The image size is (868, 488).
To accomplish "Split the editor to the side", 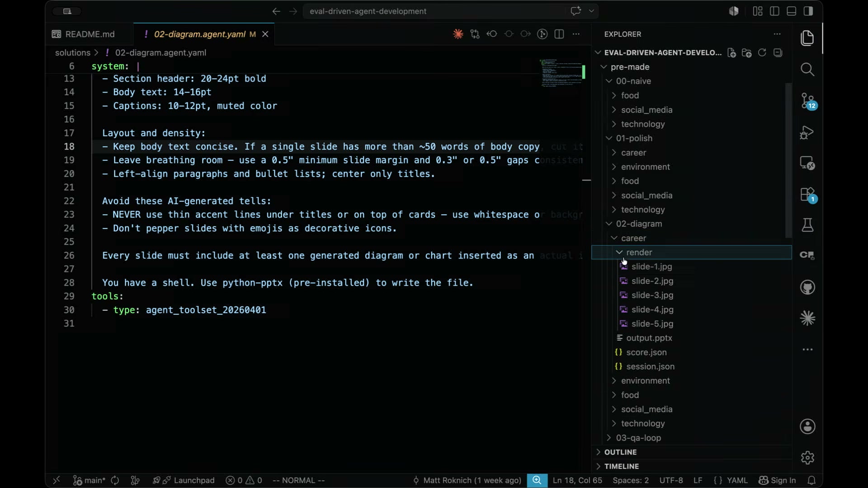I will [559, 34].
